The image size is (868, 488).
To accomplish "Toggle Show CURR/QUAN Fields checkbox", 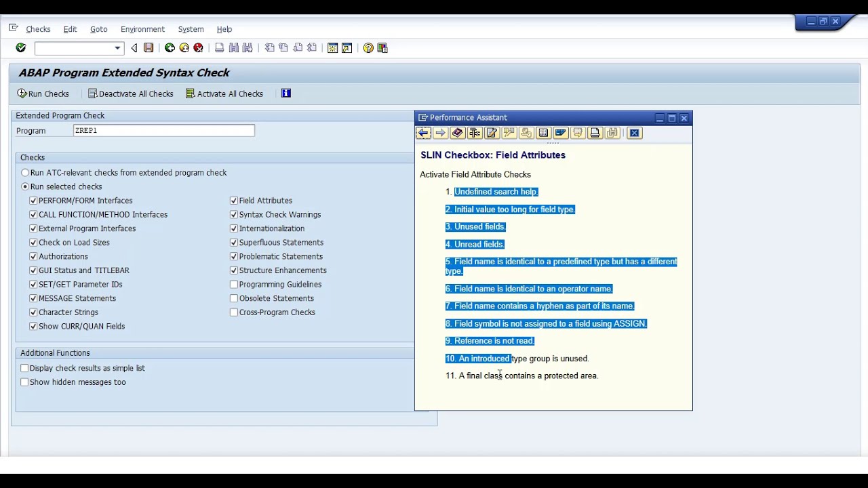I will tap(33, 326).
